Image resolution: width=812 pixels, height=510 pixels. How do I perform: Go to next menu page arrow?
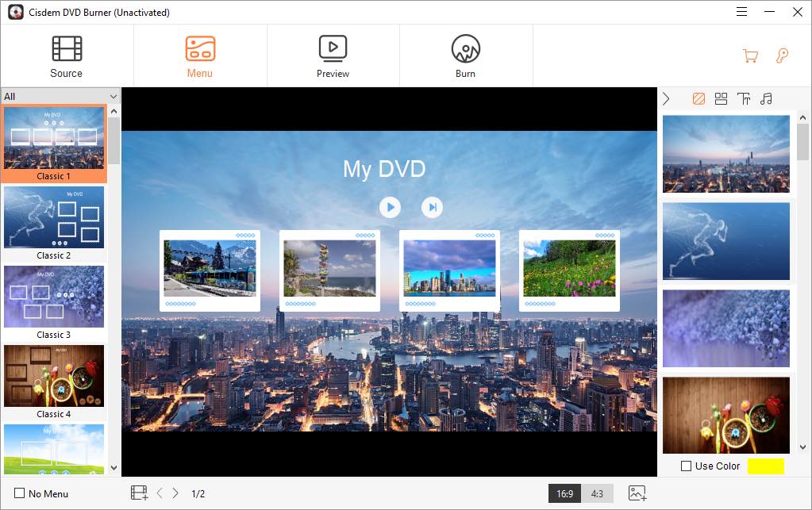click(x=175, y=493)
